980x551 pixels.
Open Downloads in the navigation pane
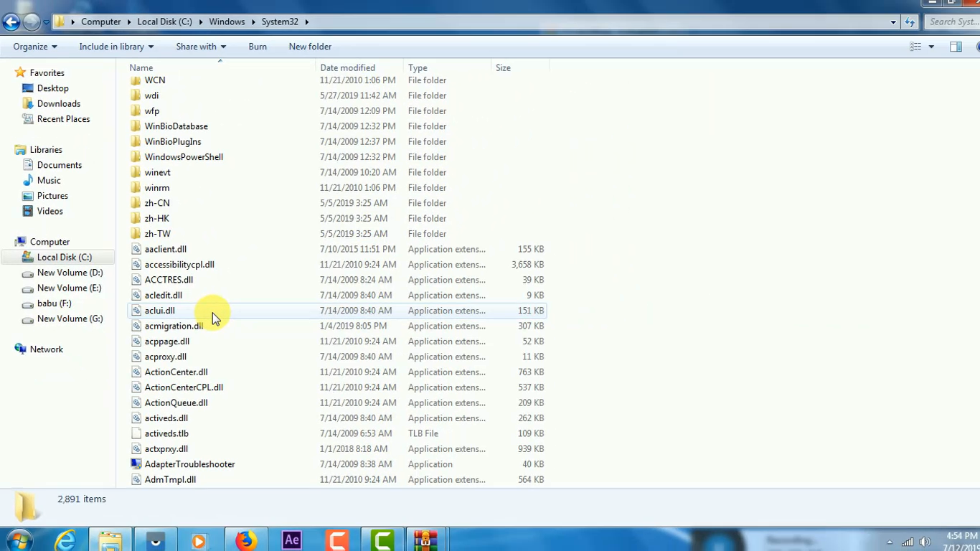point(58,103)
